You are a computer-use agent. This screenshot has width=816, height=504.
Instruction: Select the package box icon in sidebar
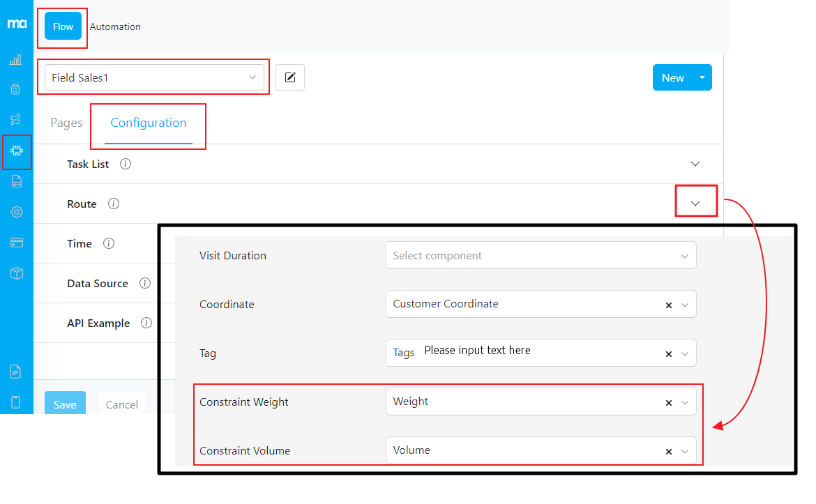tap(15, 273)
